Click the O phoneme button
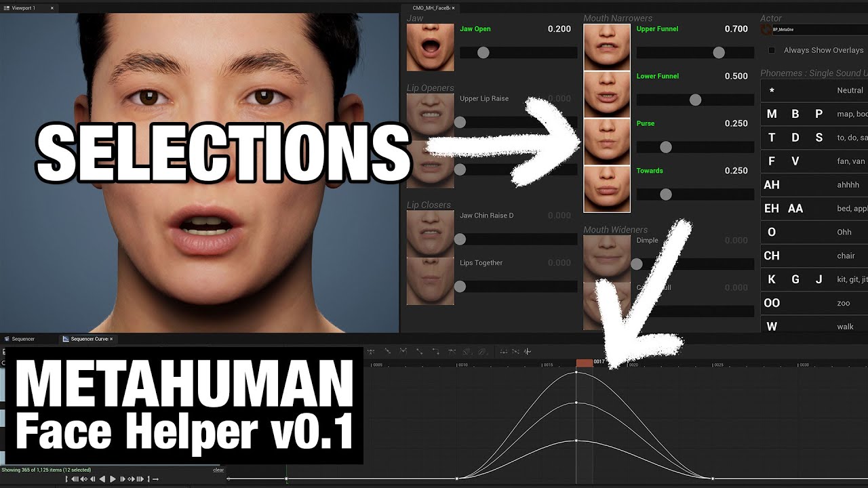The image size is (868, 488). [x=772, y=232]
